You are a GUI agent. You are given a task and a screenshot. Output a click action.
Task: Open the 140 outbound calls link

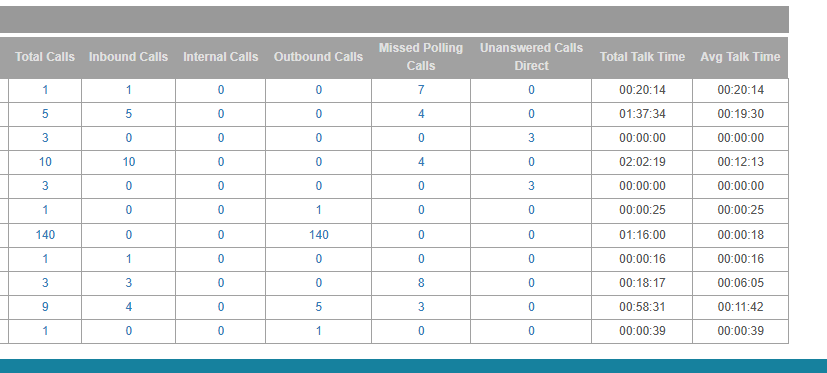(319, 235)
